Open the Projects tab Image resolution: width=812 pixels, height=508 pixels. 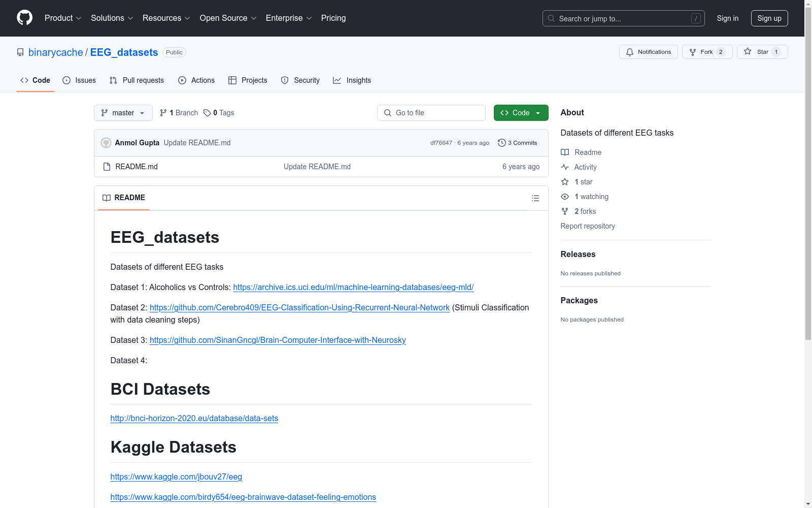coord(248,80)
